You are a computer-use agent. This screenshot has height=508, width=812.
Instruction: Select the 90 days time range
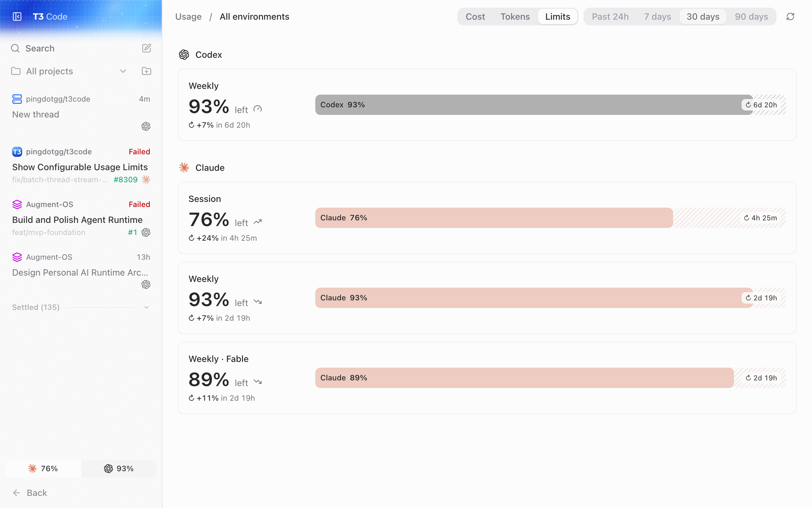751,17
